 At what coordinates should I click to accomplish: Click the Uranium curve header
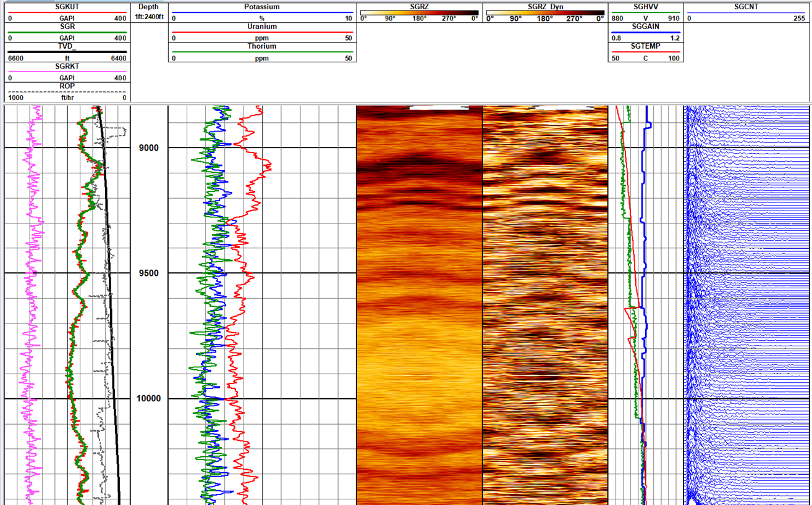click(263, 27)
